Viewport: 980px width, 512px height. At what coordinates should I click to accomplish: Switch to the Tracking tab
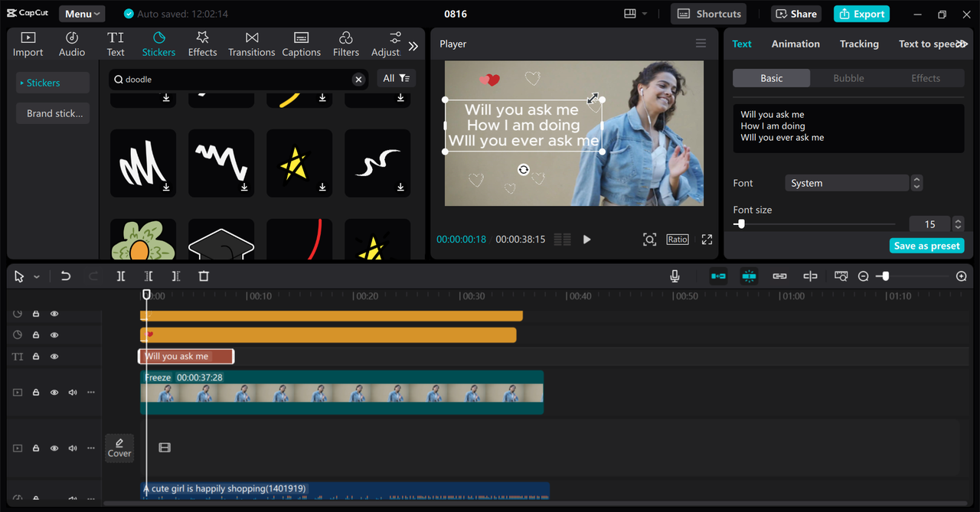[859, 44]
